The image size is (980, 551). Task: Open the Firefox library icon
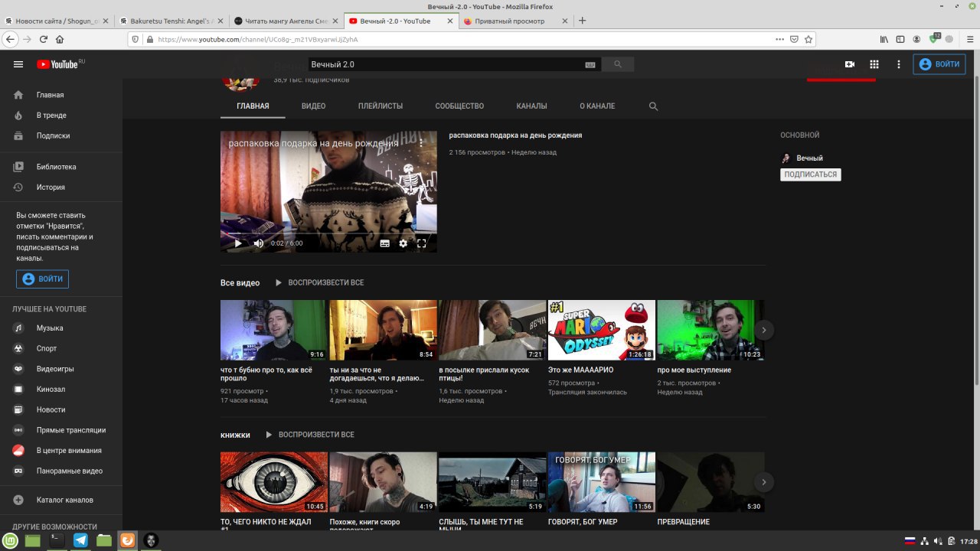tap(884, 39)
